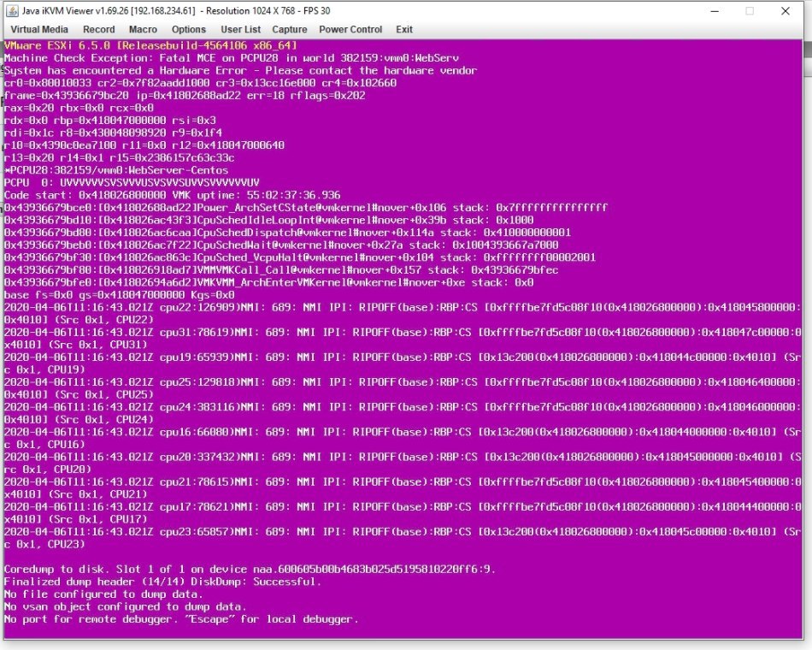This screenshot has width=812, height=650.
Task: Click the cpu19:65939 NMI log line
Action: (403, 363)
